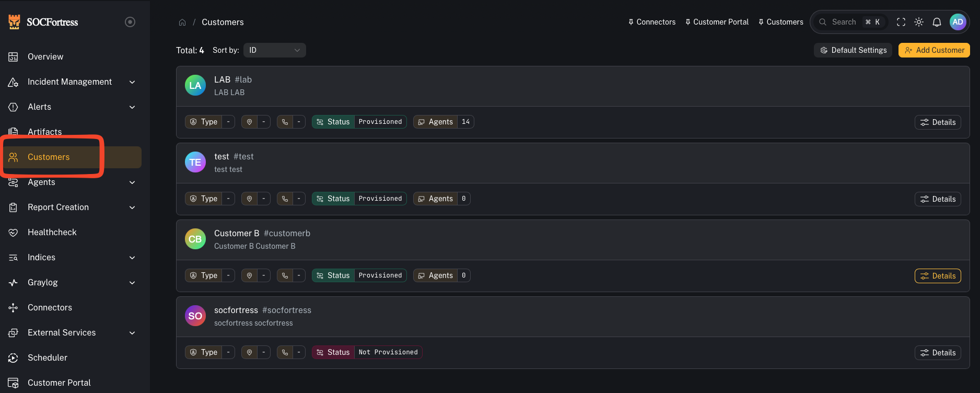Open Details for Customer B
Screen dimensions: 980x393
(x=938, y=276)
